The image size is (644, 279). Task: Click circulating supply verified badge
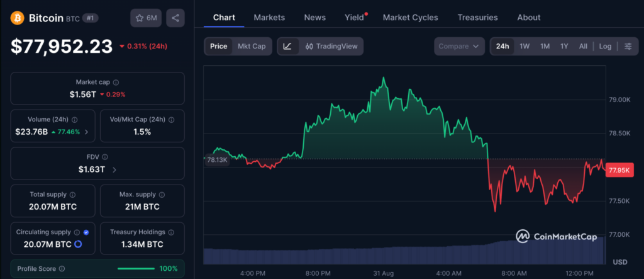pyautogui.click(x=86, y=232)
